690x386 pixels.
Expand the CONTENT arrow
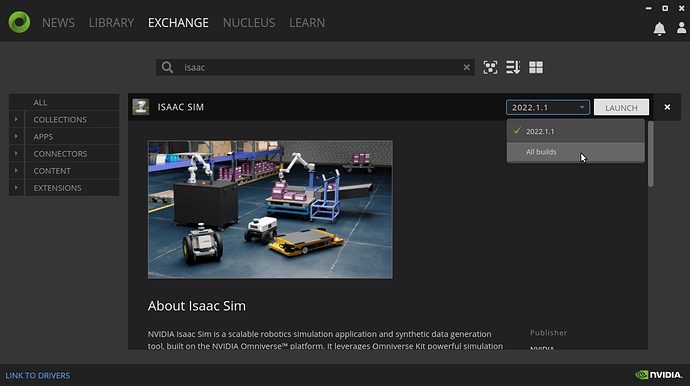coord(16,171)
